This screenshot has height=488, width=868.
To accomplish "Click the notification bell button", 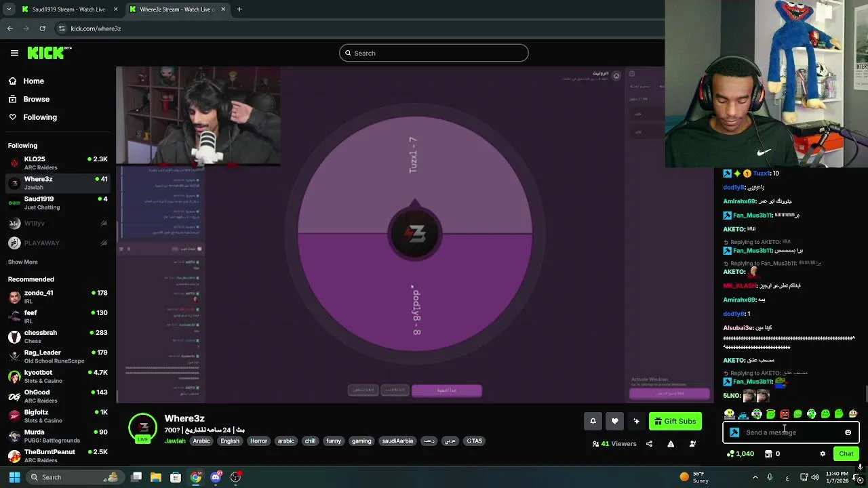I will pyautogui.click(x=593, y=421).
